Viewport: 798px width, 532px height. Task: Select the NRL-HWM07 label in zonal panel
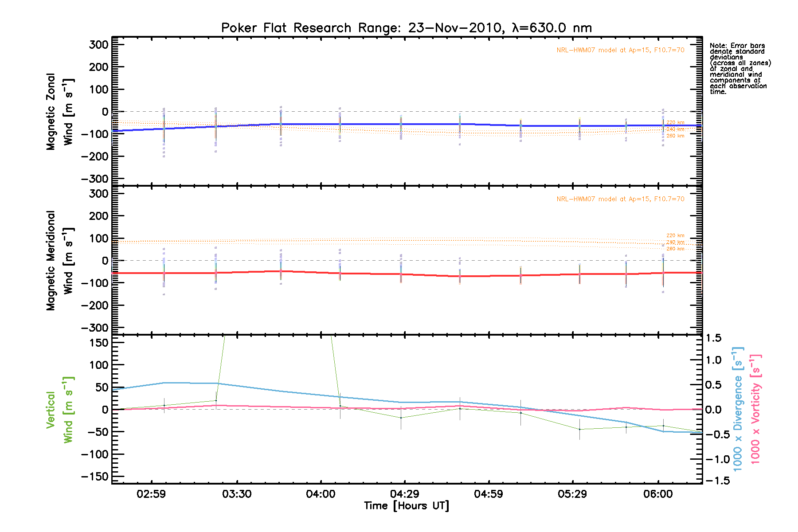pos(620,50)
